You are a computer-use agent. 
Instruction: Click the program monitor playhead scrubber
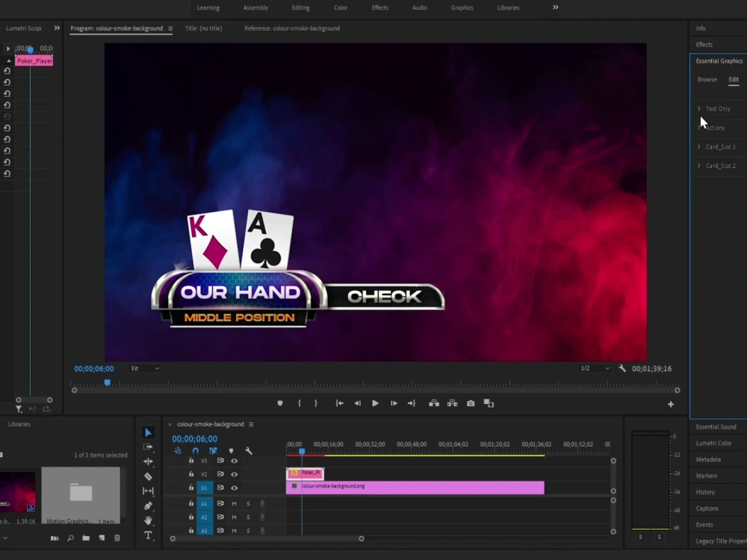[x=107, y=382]
